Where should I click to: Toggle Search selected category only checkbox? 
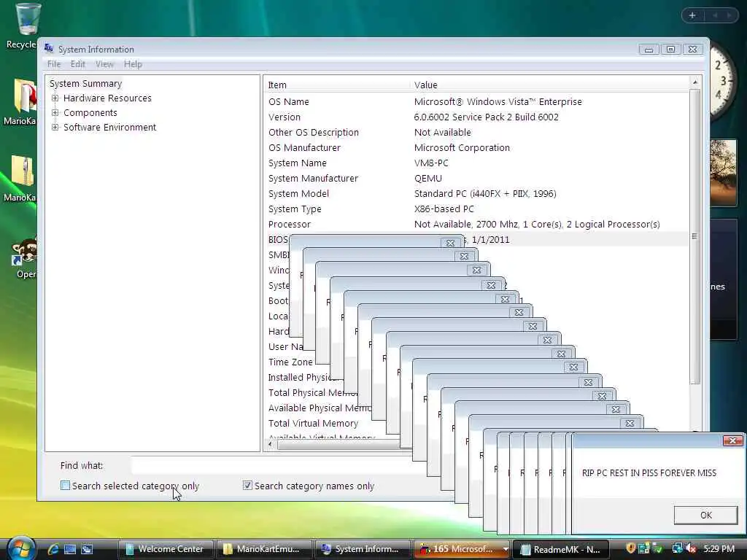click(65, 485)
